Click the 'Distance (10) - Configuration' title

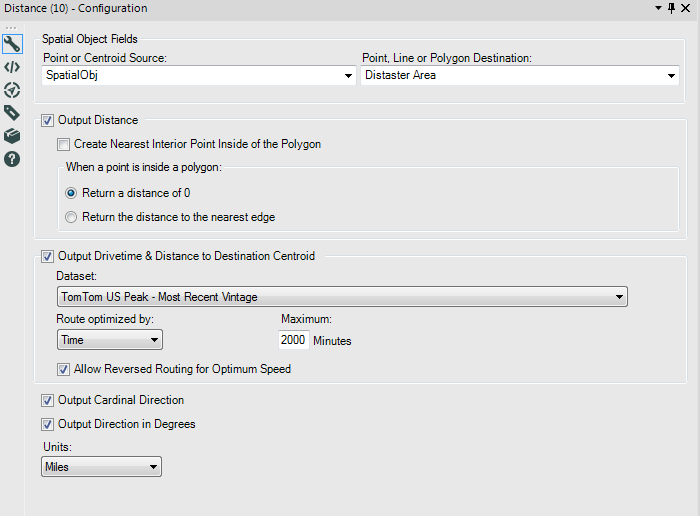click(75, 8)
